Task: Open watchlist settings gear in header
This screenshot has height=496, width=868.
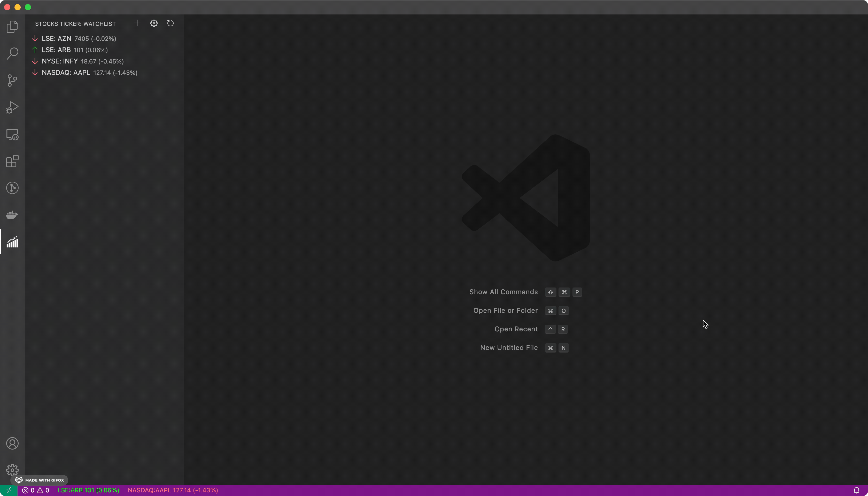Action: [154, 23]
